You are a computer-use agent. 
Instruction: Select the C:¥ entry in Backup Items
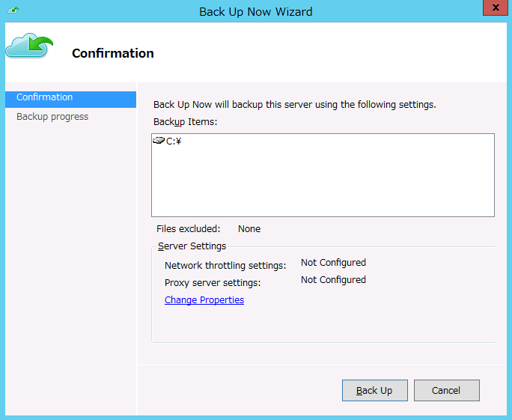pos(174,141)
